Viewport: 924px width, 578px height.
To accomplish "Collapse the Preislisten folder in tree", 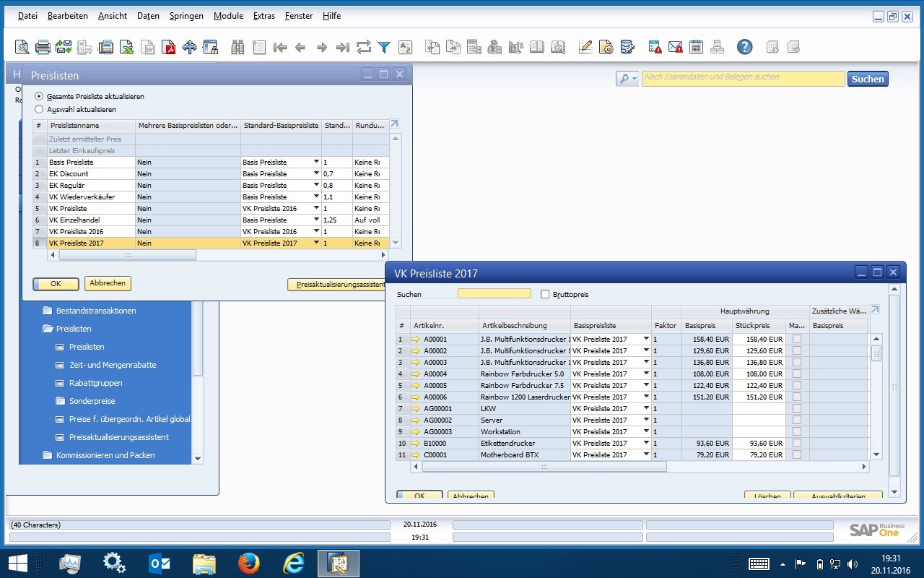I will click(x=48, y=329).
